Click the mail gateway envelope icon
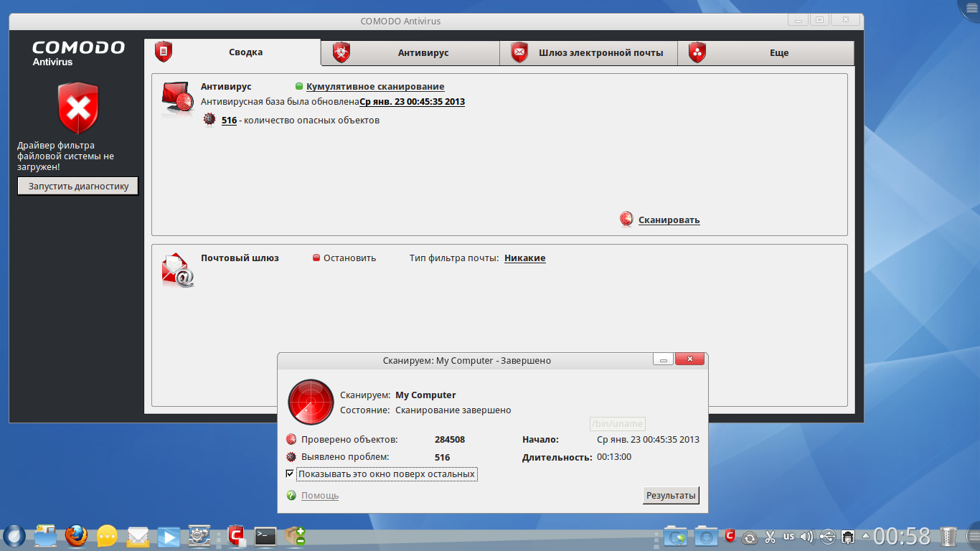This screenshot has height=551, width=980. tap(178, 270)
